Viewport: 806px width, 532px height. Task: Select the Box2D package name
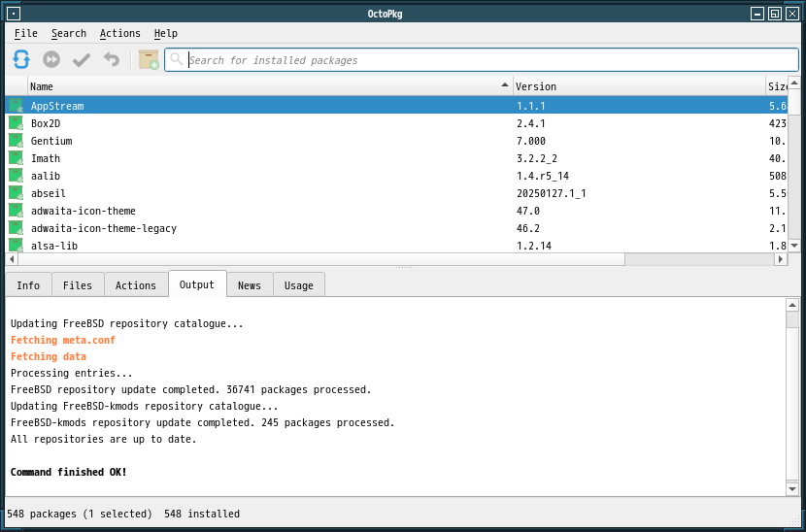click(x=46, y=123)
